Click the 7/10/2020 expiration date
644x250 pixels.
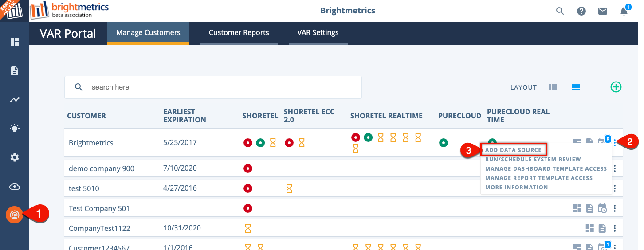pos(180,168)
